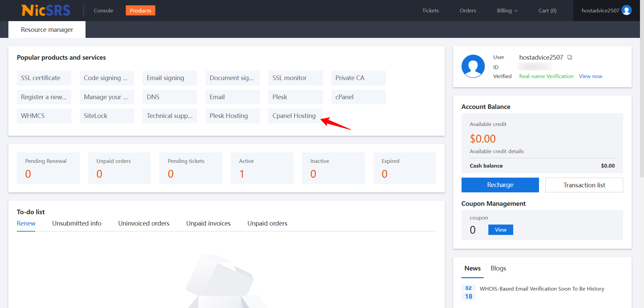Screen dimensions: 644x308
Task: Open Code signing product
Action: [x=107, y=78]
